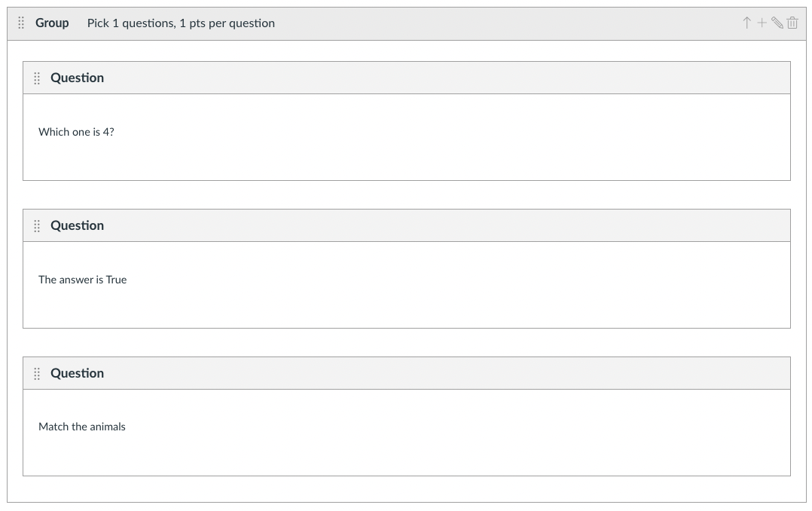Click the second question's drag handle
This screenshot has height=511, width=812.
pyautogui.click(x=37, y=226)
